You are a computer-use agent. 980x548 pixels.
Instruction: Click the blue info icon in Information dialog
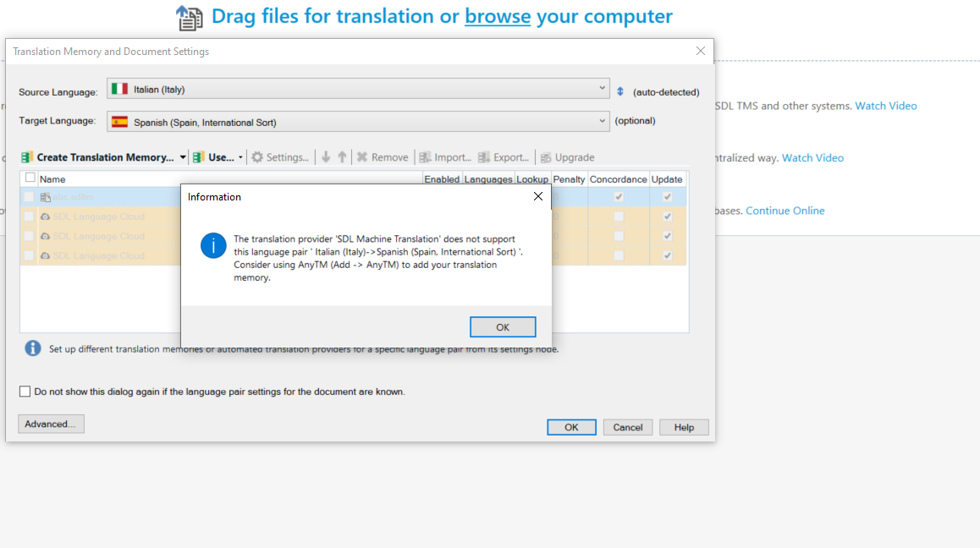[213, 245]
